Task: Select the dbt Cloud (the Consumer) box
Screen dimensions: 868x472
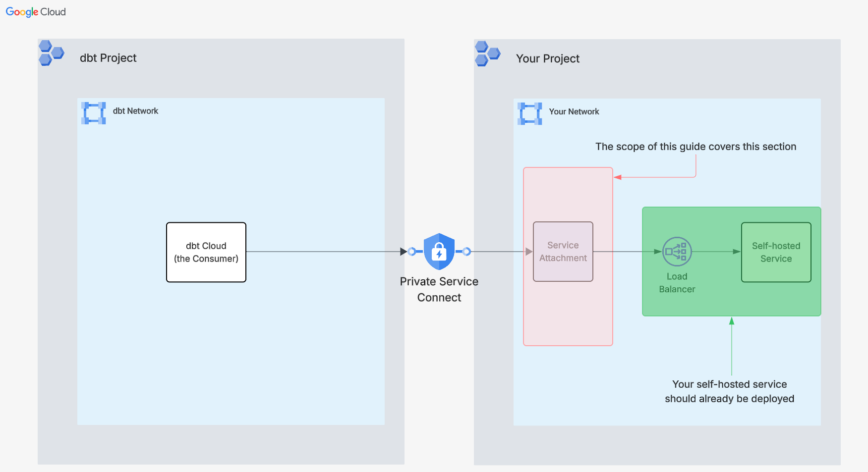Action: pos(206,252)
